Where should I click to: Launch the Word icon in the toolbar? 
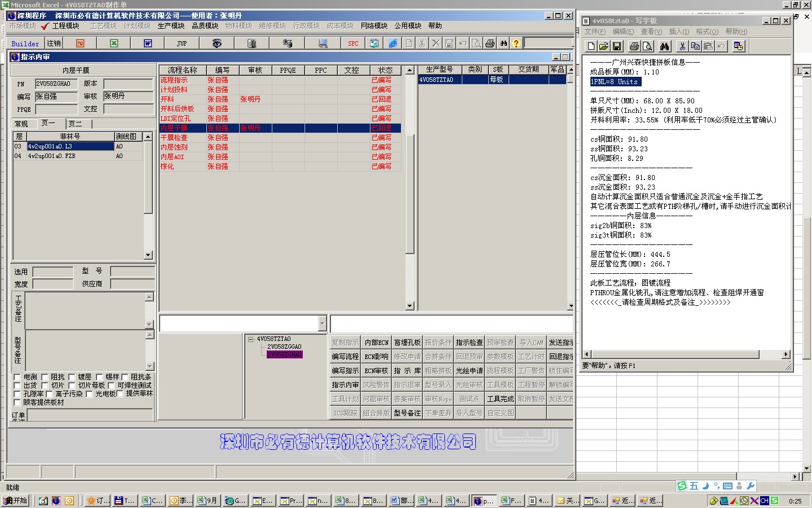pos(148,43)
